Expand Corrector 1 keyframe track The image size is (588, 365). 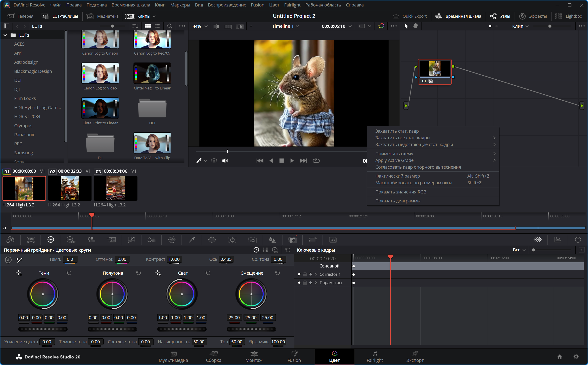tap(316, 274)
